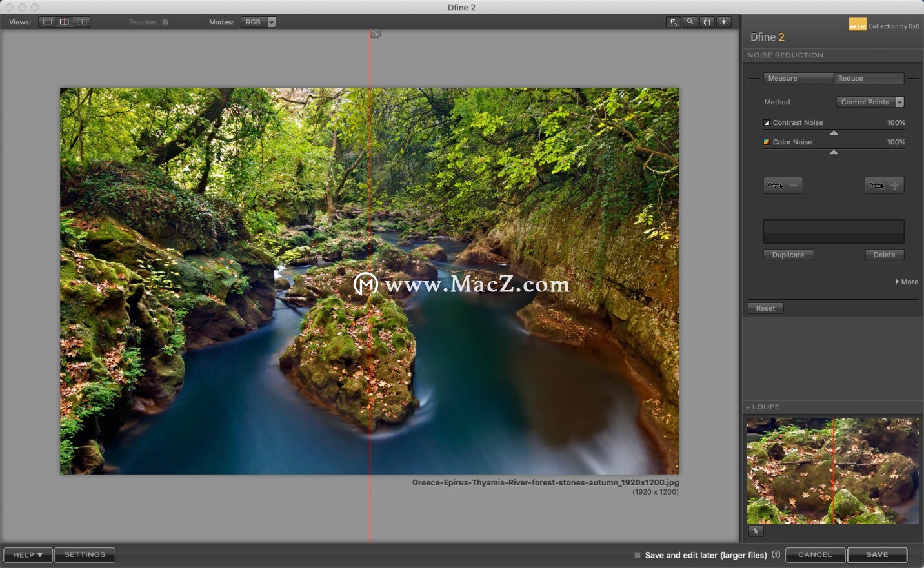924x568 pixels.
Task: Open SETTINGS
Action: (x=85, y=554)
